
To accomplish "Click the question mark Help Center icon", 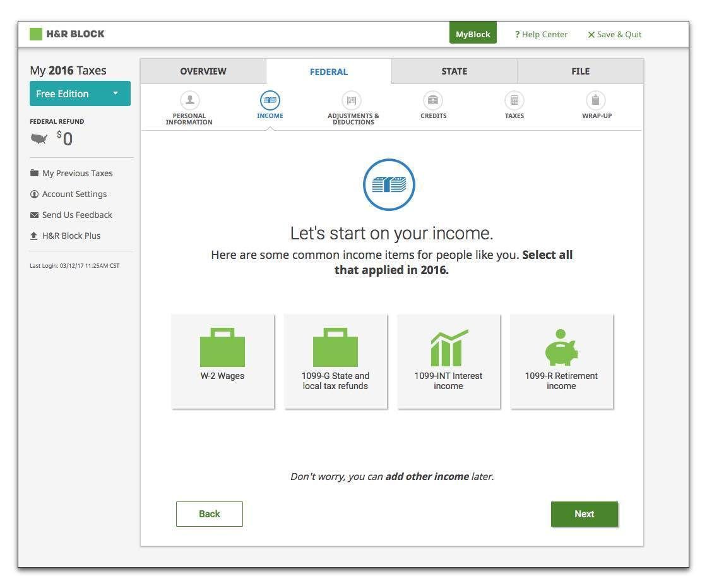I will [x=517, y=34].
